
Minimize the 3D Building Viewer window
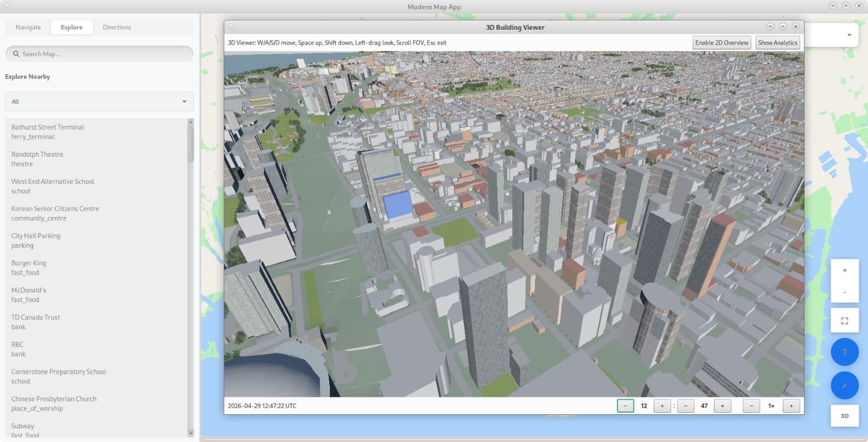(770, 26)
